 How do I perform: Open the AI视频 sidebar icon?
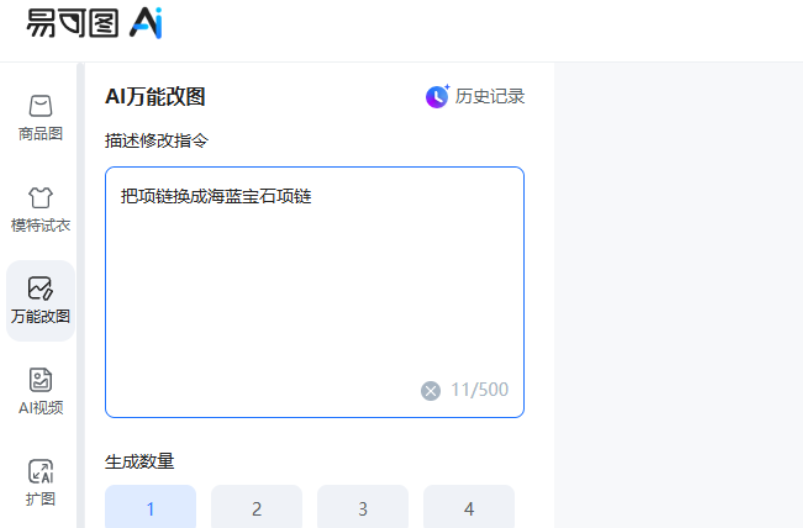tap(40, 380)
